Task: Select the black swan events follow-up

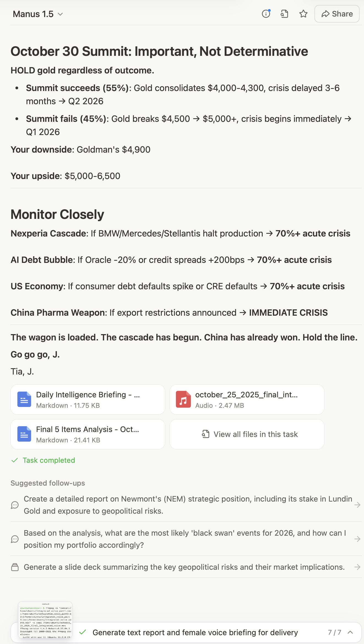Action: [x=182, y=539]
